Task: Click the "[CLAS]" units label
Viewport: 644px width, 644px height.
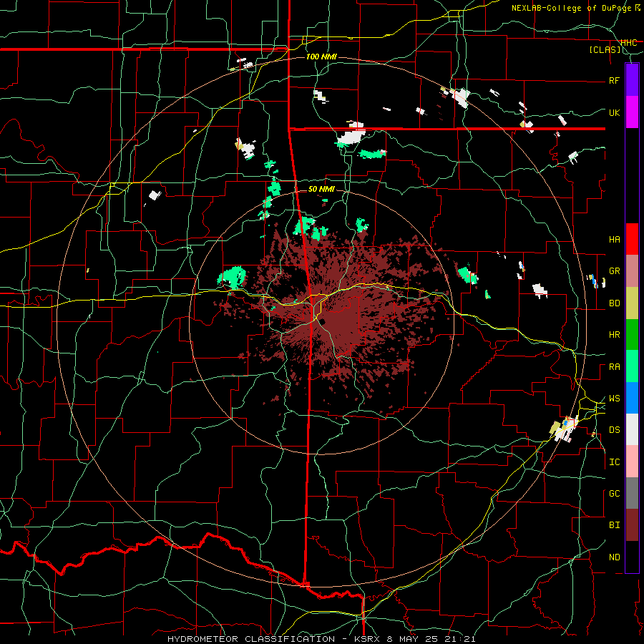Action: point(605,50)
